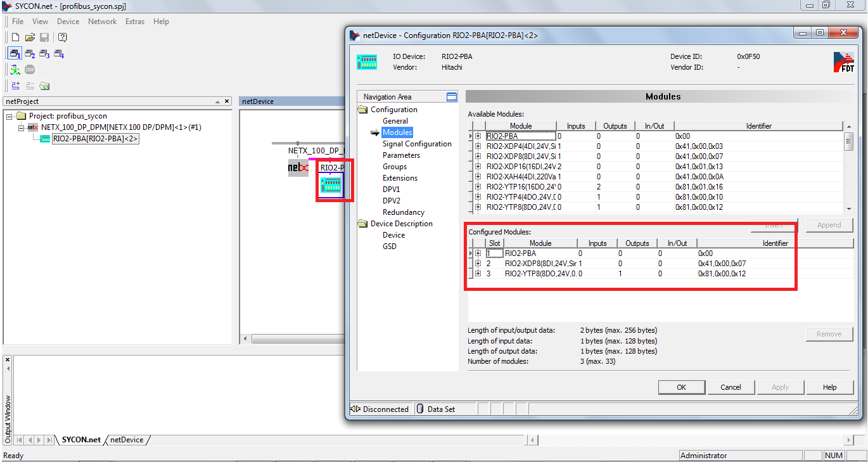Select Redundancy in navigation area
868x462 pixels.
tap(404, 212)
